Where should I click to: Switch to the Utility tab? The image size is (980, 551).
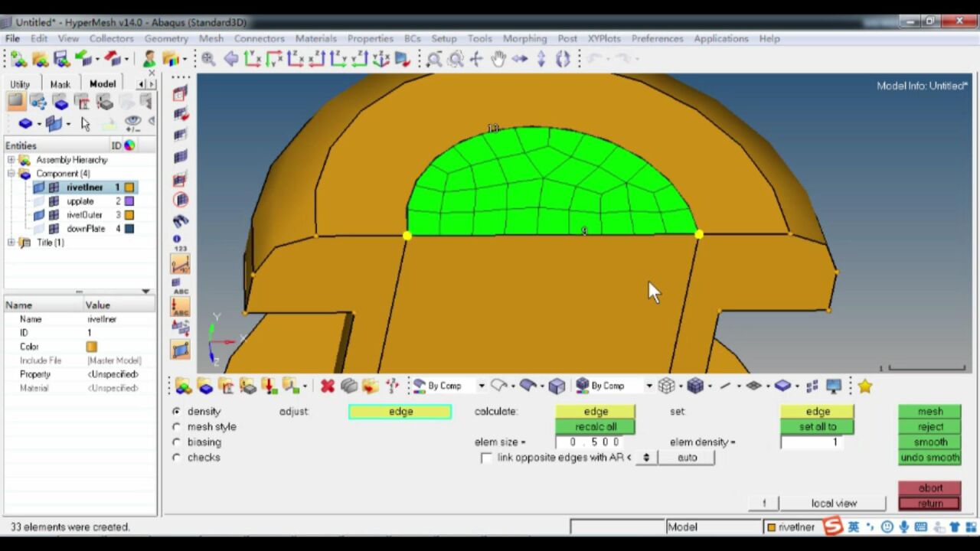tap(20, 84)
